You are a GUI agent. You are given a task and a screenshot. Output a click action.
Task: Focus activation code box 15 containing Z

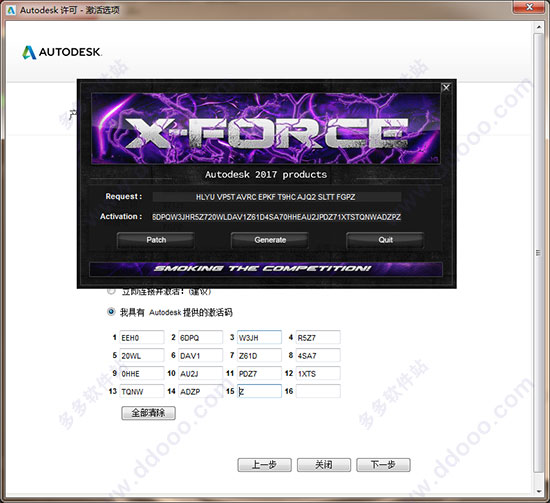point(259,391)
